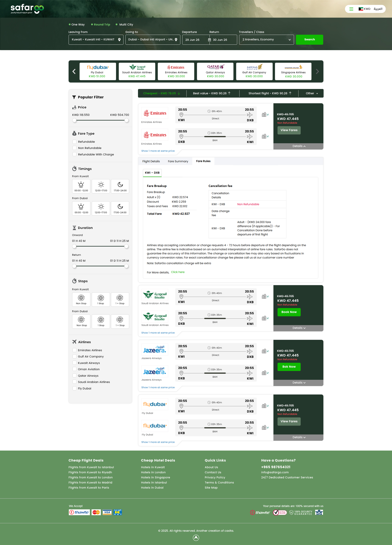
Task: Check the Refundable fare type box
Action: point(74,142)
